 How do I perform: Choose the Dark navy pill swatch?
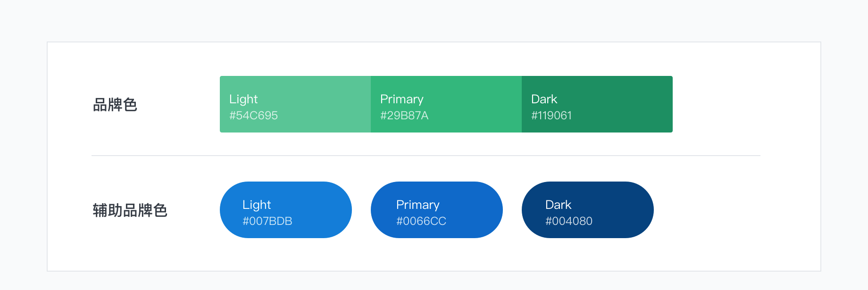588,210
